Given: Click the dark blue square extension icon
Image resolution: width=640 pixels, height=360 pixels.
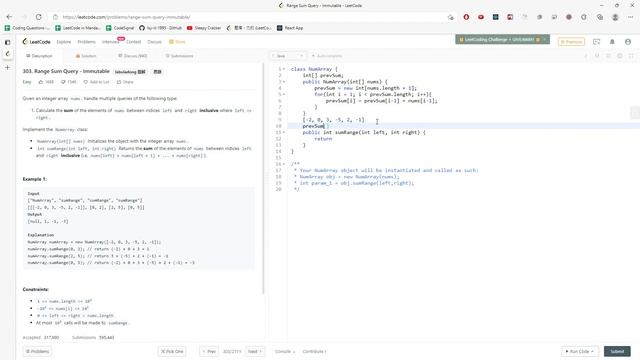Looking at the screenshot, I should point(496,17).
